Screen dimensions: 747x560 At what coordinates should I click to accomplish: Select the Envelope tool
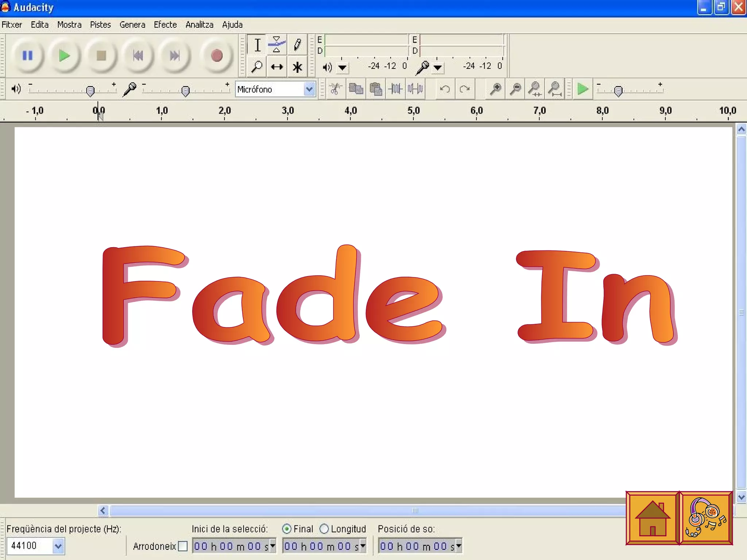pos(276,45)
